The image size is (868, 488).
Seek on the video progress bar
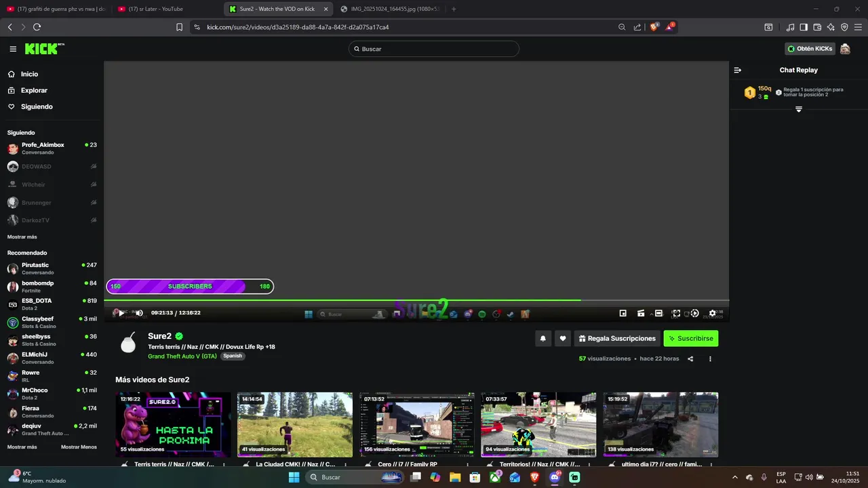click(x=416, y=300)
